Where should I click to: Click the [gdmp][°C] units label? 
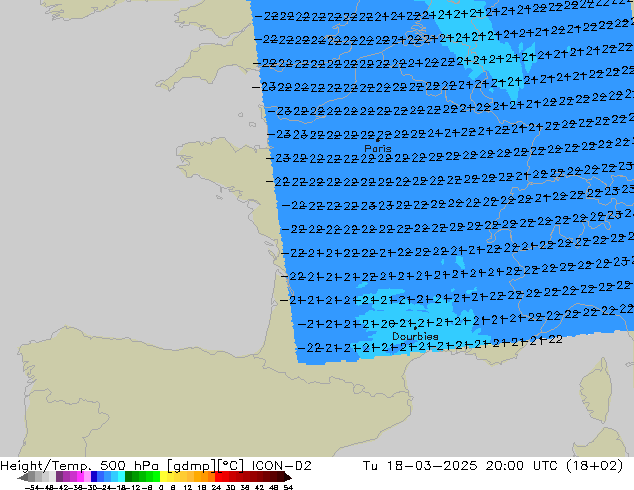pyautogui.click(x=190, y=466)
